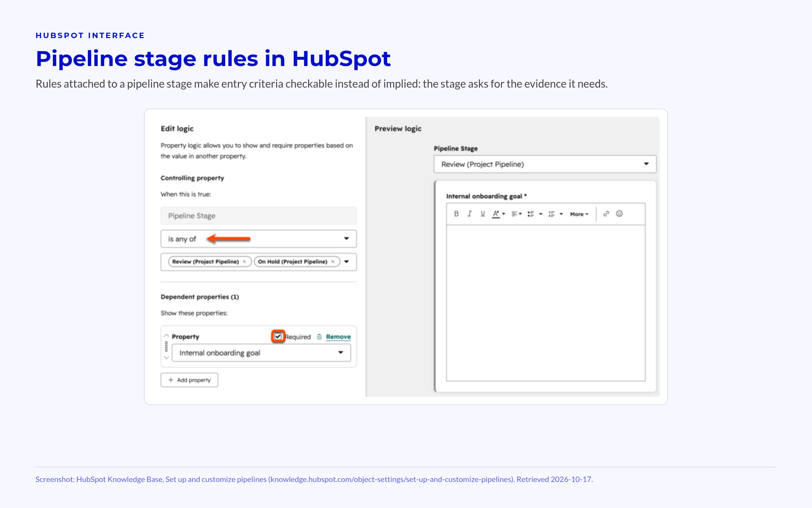Open the More formatting menu

579,214
